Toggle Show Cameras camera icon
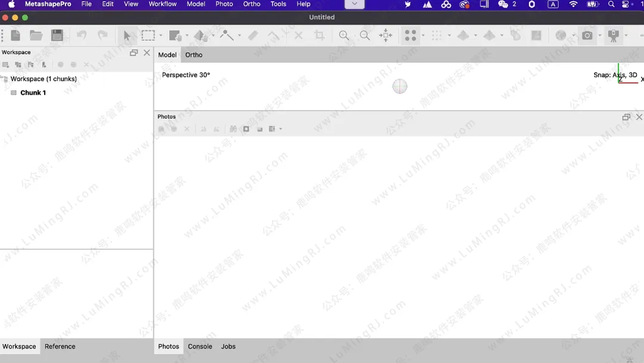This screenshot has width=644, height=363. coord(587,36)
